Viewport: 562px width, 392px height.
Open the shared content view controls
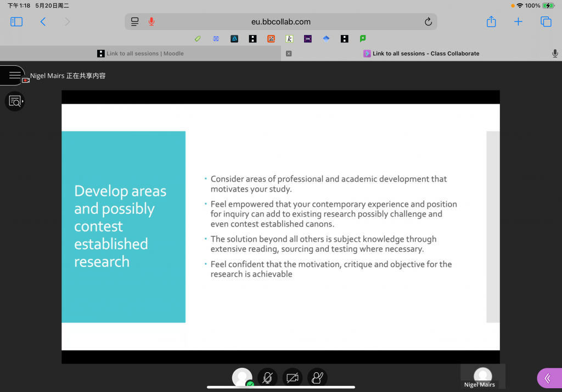pos(15,101)
